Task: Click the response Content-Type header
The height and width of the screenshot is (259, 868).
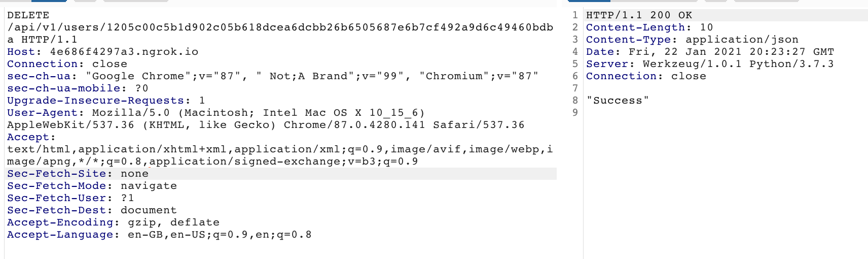Action: 692,40
